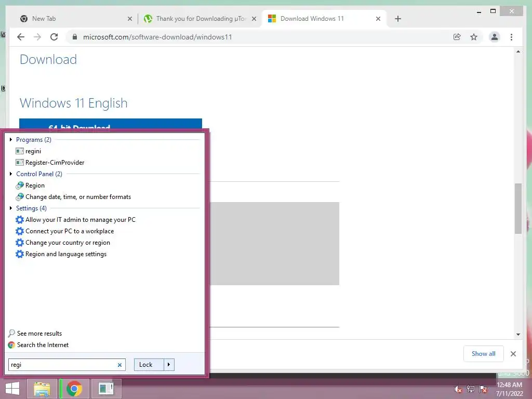Screen dimensions: 532x399
Task: Click the Lock button
Action: point(149,365)
